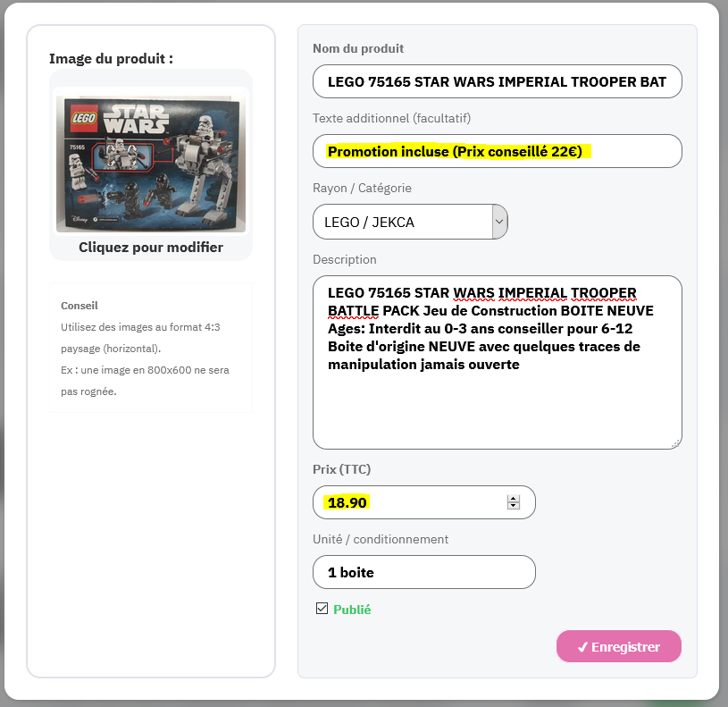The width and height of the screenshot is (728, 707).
Task: Click inside the Description text area
Action: coord(498,362)
